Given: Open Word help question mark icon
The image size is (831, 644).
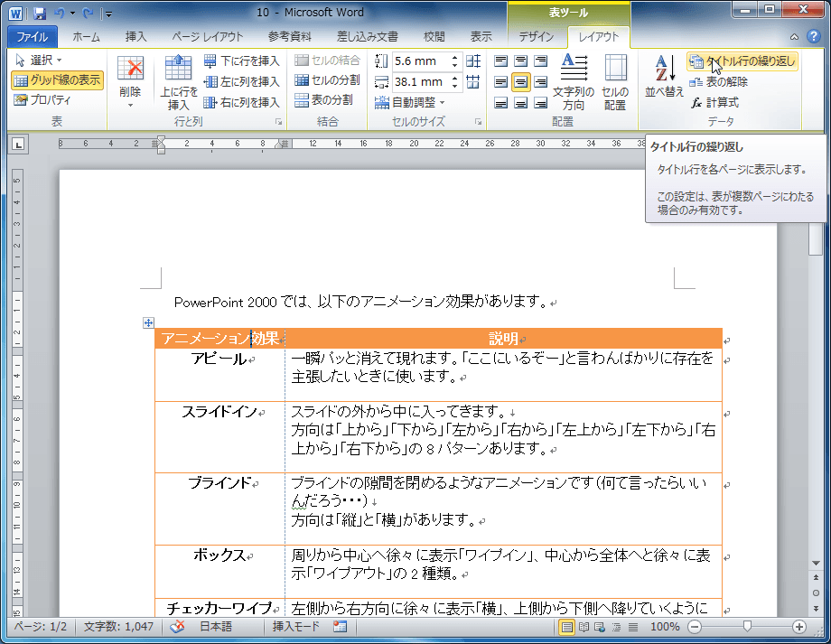Looking at the screenshot, I should click(813, 36).
